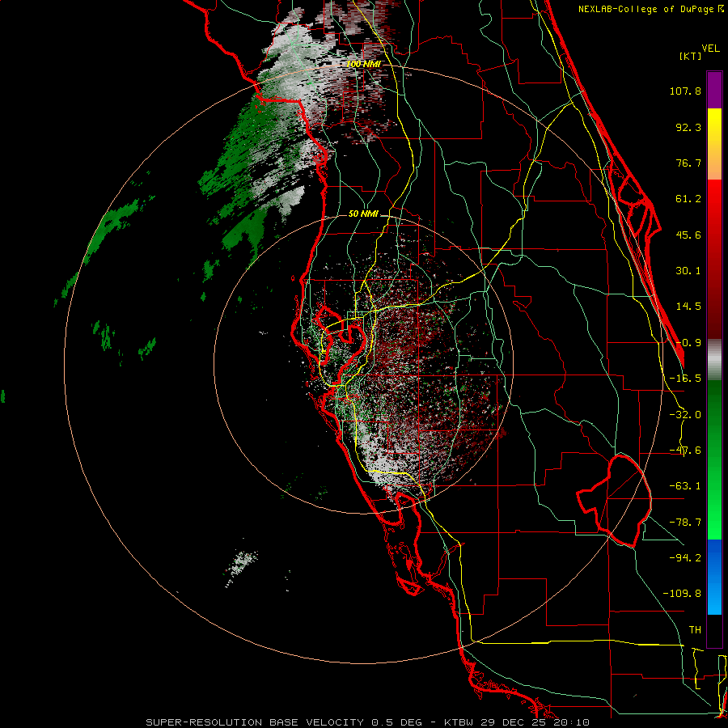Image resolution: width=728 pixels, height=728 pixels.
Task: Click the green color bar segment
Action: 714,459
